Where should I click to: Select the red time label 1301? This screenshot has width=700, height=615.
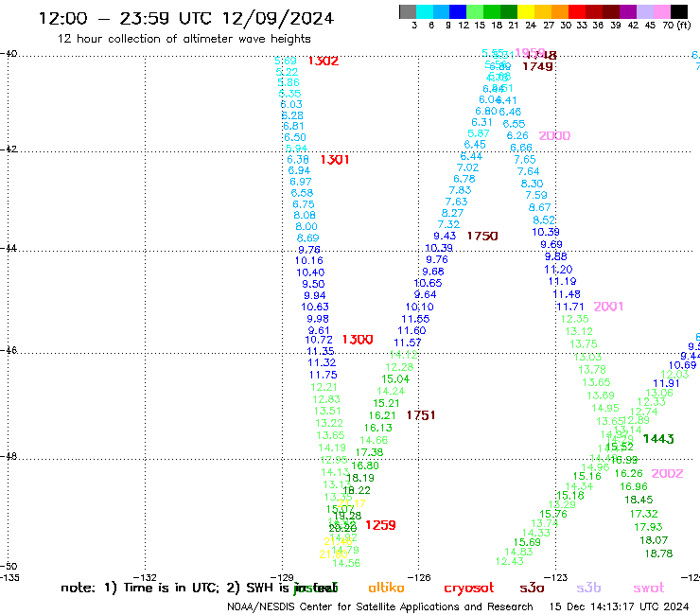tap(335, 160)
